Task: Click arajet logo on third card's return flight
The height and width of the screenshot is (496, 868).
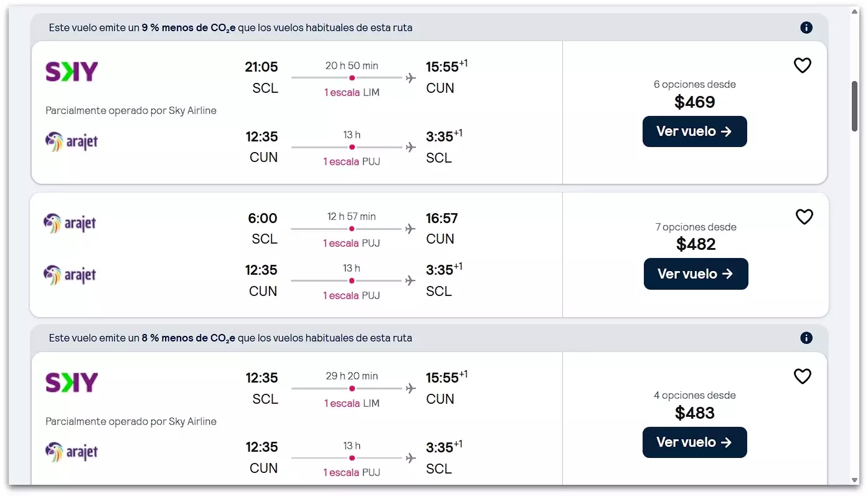Action: (x=72, y=452)
